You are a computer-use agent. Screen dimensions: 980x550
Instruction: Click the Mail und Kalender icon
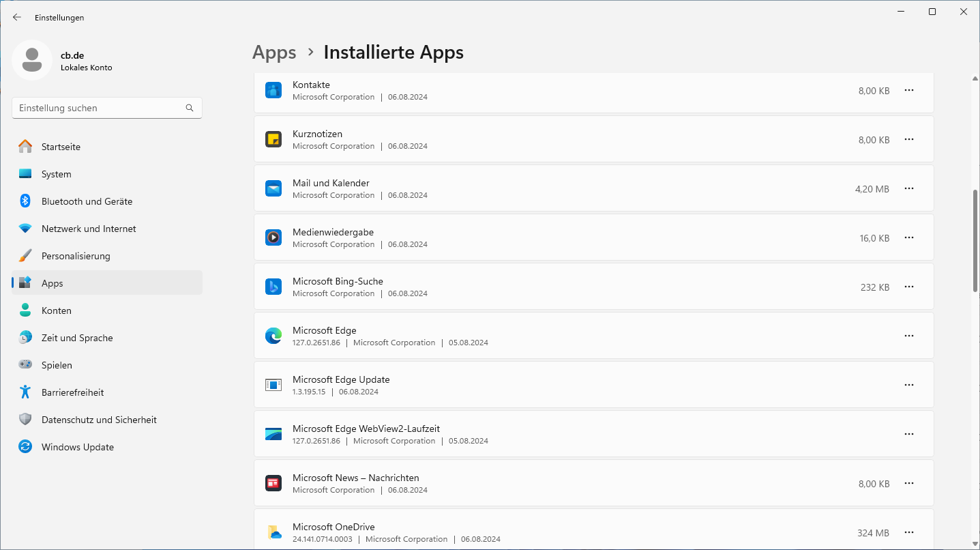tap(273, 188)
